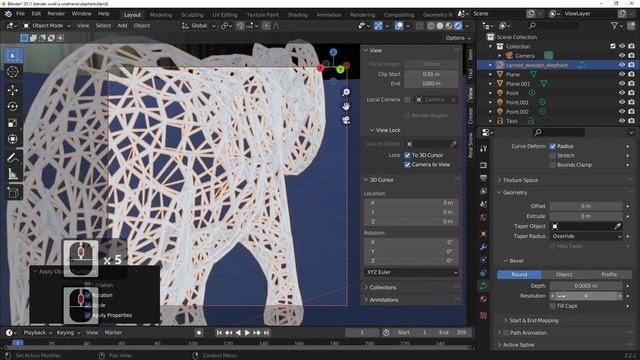
Task: Switch to rendered viewport shading
Action: [x=458, y=26]
